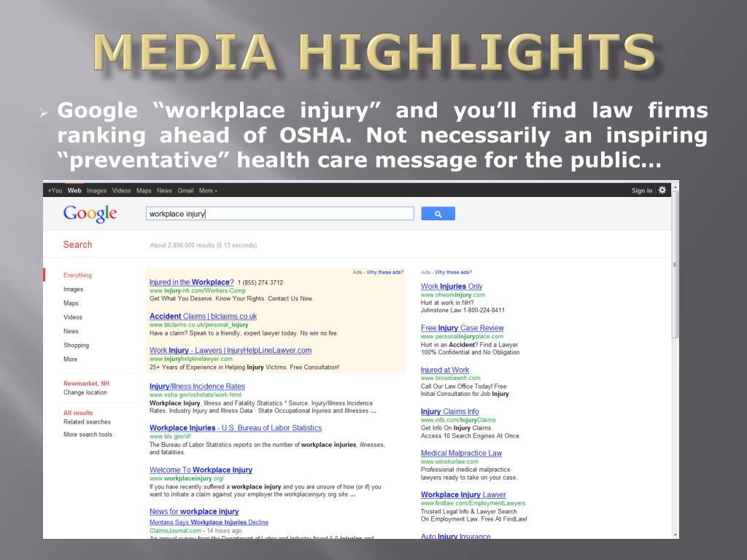Filter by Videos in left sidebar

point(73,317)
